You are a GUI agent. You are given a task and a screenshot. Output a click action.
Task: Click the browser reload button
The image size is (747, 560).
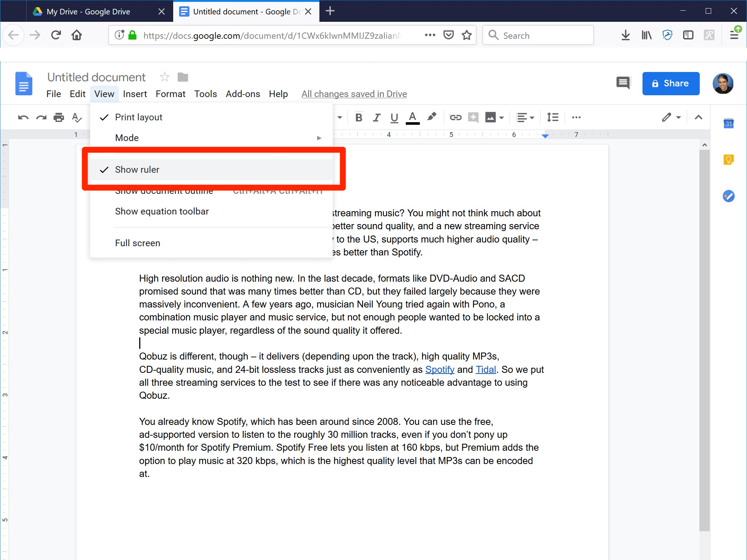click(x=56, y=35)
